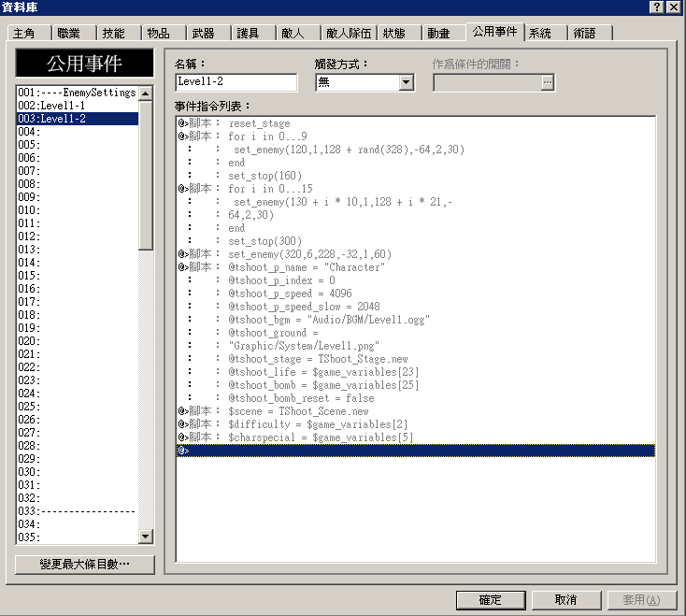
Task: Select the 'for i in 0...15' script line
Action: click(x=416, y=189)
